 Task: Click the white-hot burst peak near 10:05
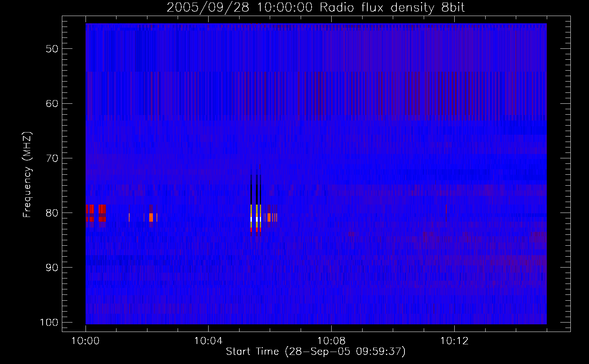point(256,219)
